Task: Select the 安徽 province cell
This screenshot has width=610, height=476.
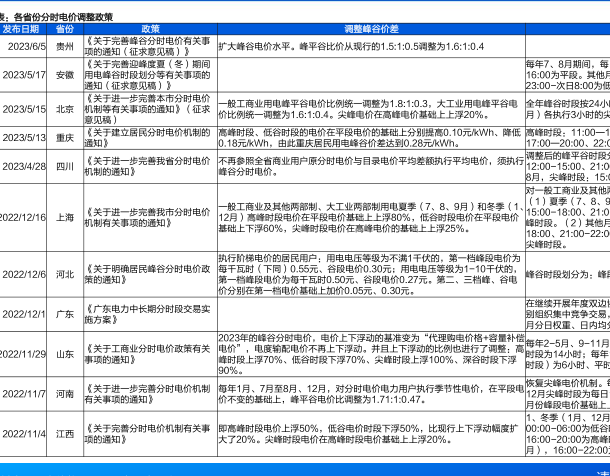Action: click(64, 75)
